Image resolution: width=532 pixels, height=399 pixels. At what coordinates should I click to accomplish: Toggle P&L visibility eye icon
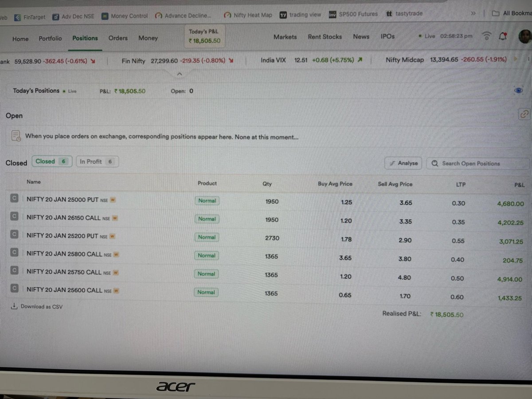pos(518,90)
